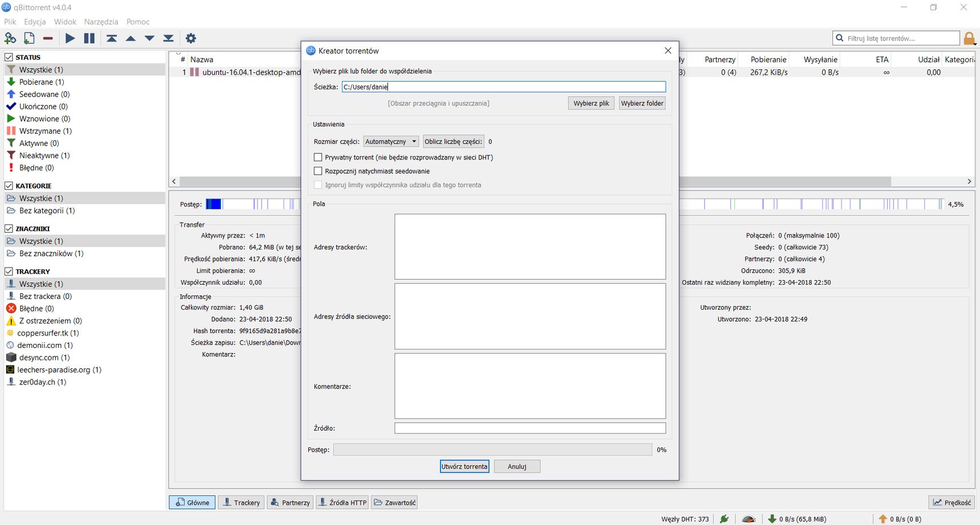980x525 pixels.
Task: Move torrent to top of queue icon
Action: 112,38
